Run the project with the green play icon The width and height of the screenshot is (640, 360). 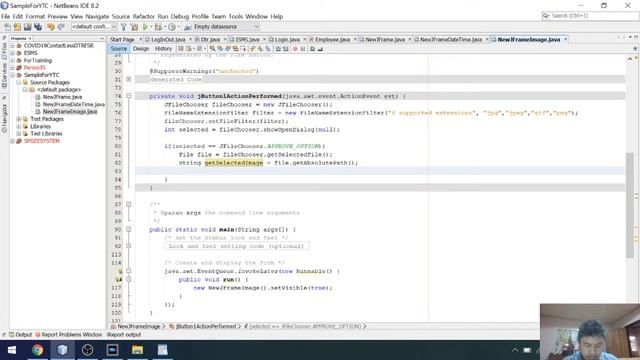pos(145,27)
